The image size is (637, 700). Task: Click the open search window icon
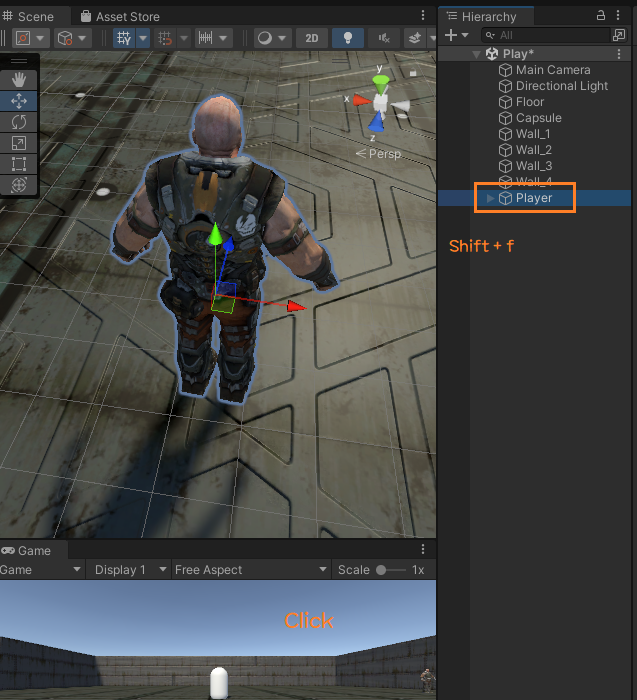619,35
